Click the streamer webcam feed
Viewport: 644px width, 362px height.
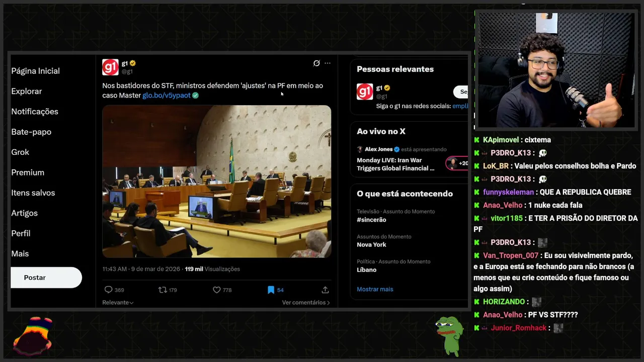click(x=555, y=70)
